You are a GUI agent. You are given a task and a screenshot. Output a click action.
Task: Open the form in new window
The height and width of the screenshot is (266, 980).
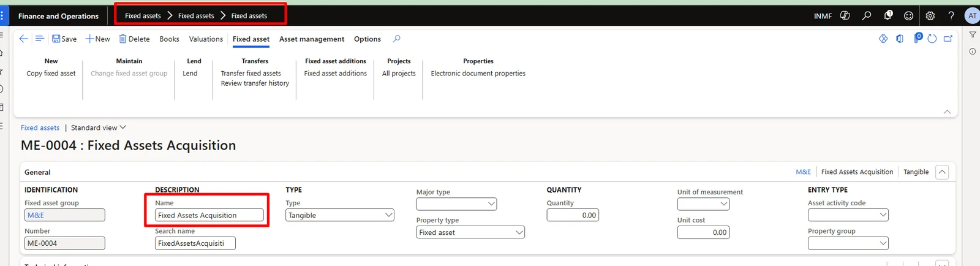pos(948,39)
